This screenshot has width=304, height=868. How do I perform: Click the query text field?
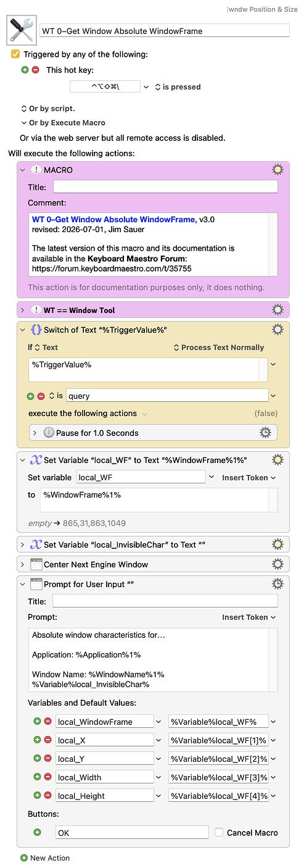point(166,396)
